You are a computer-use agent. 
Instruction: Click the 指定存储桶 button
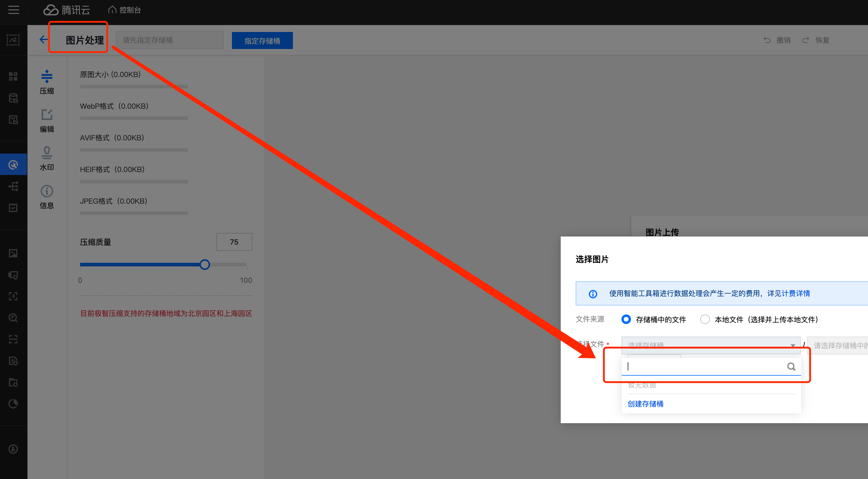(262, 41)
